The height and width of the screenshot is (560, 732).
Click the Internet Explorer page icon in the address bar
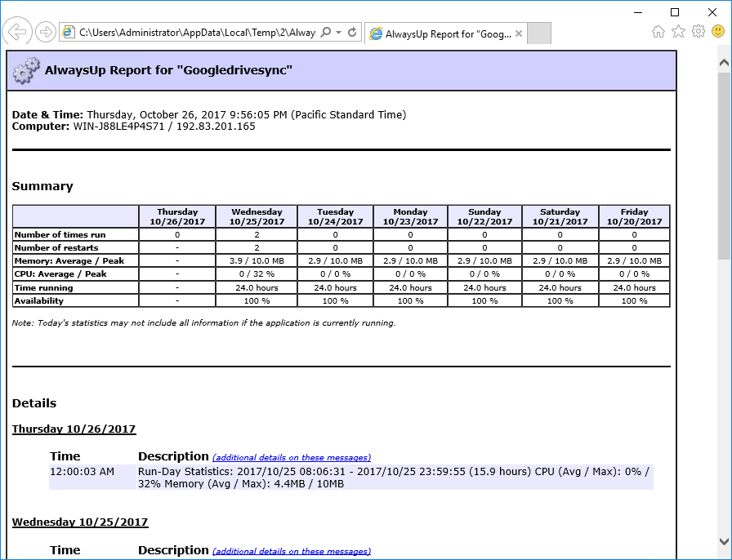(69, 32)
